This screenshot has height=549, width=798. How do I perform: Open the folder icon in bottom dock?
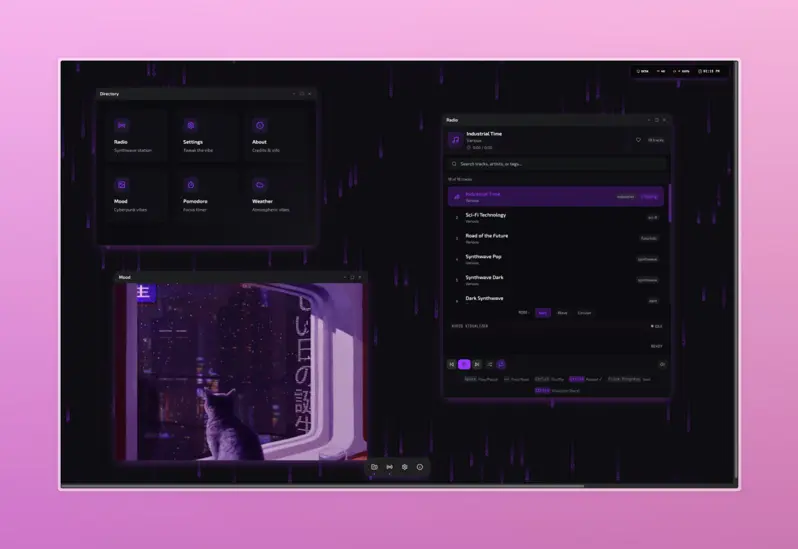point(374,467)
